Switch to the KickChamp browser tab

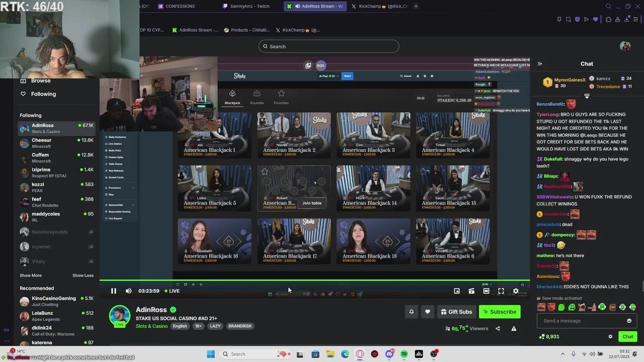pyautogui.click(x=380, y=6)
